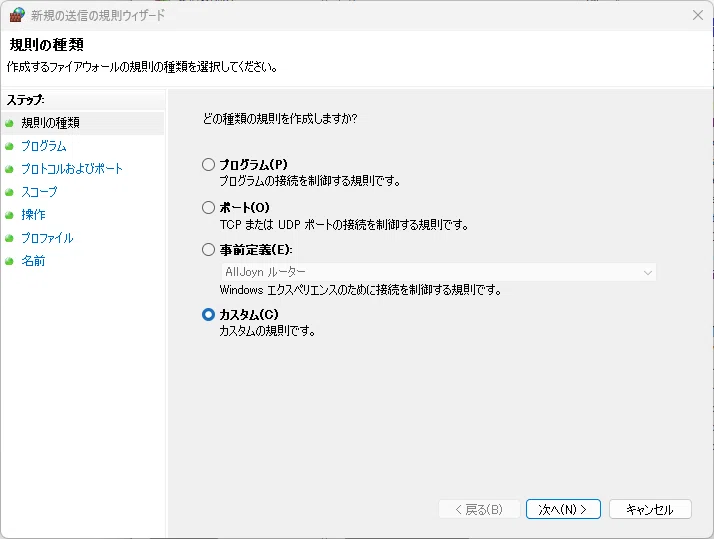Select the カスタム(C) radio button

[x=209, y=315]
